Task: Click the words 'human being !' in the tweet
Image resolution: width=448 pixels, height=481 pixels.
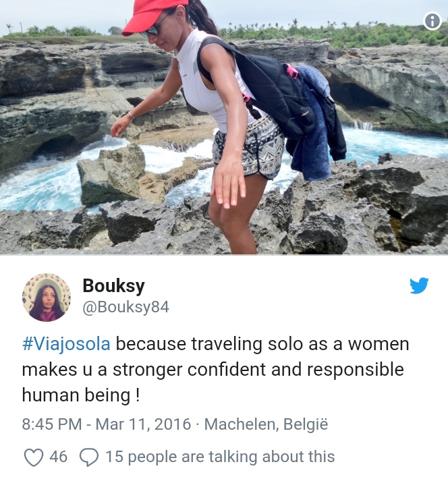Action: (x=81, y=395)
